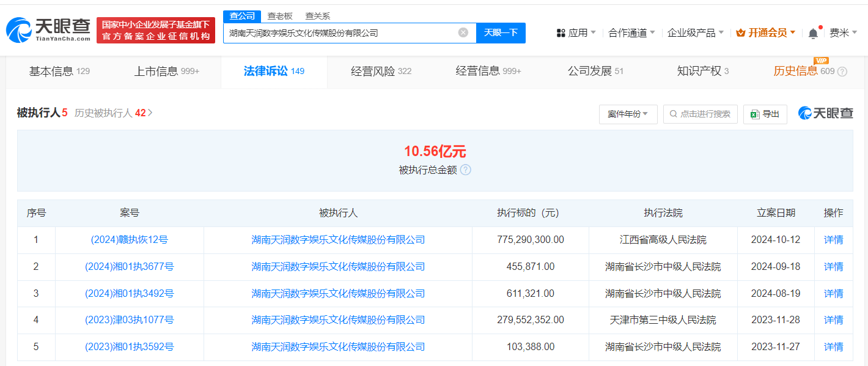Click the 案号 column header

130,213
